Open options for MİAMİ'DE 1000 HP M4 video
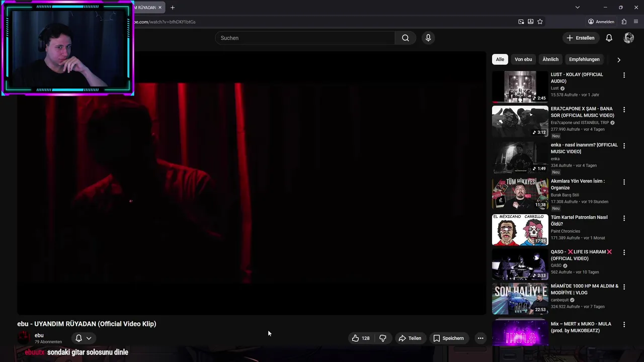This screenshot has height=362, width=644. 624,286
